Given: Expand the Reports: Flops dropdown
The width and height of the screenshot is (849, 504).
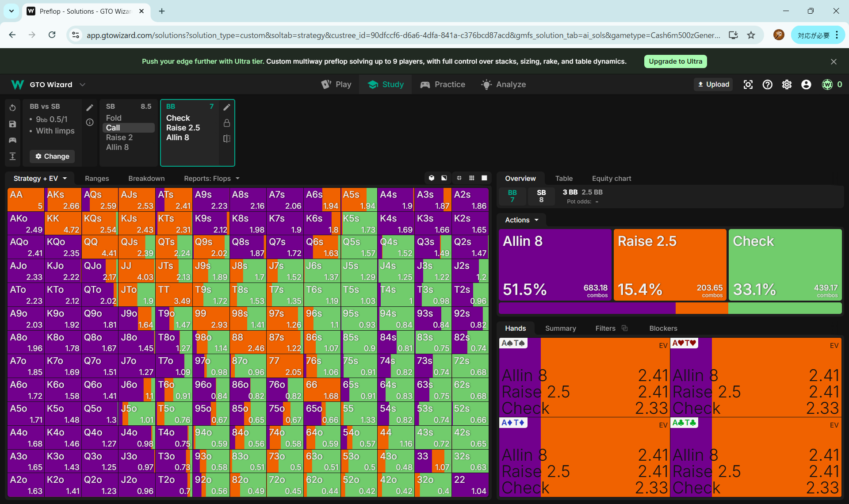Looking at the screenshot, I should coord(212,178).
